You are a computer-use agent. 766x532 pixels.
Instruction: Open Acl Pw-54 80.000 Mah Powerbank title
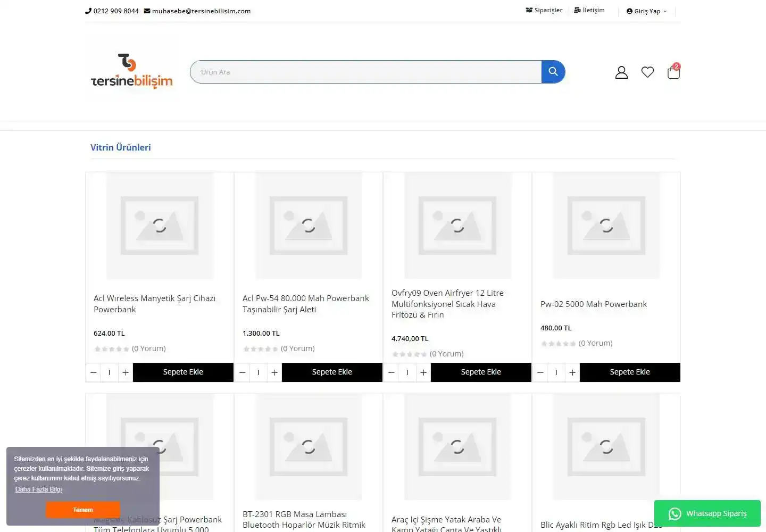(305, 304)
